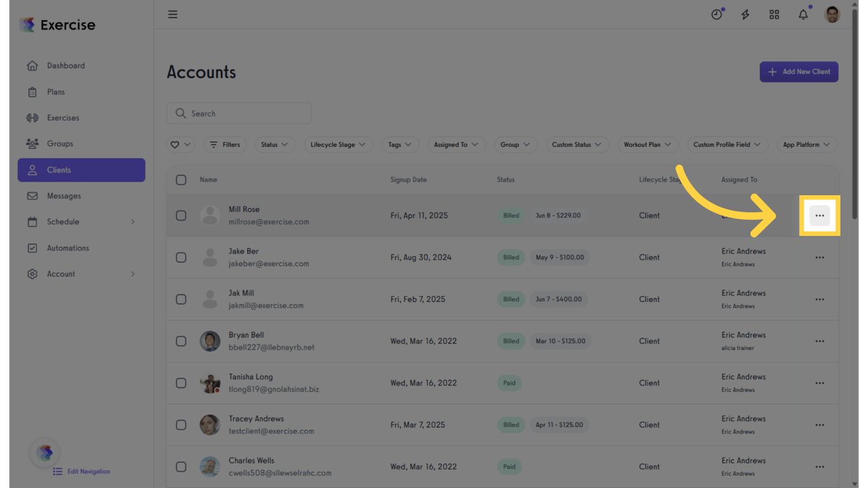
Task: Select the Jake Ber row checkbox
Action: [x=181, y=257]
